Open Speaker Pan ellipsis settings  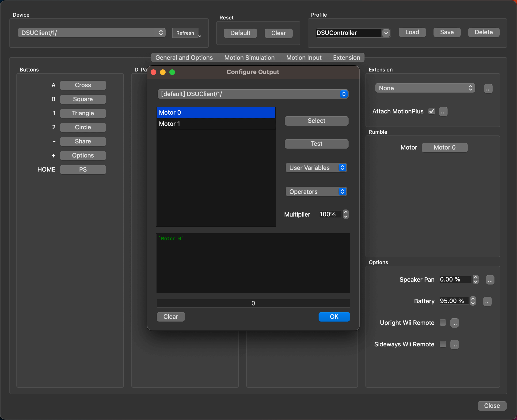(x=490, y=280)
